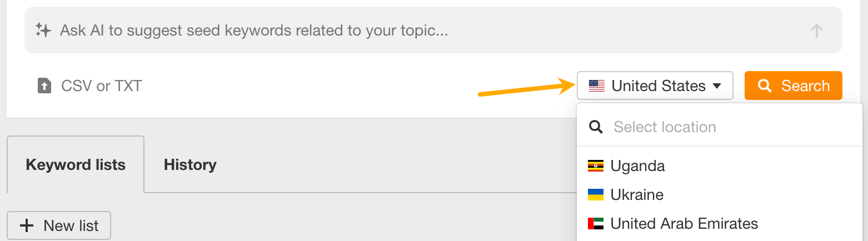Image resolution: width=868 pixels, height=241 pixels.
Task: Click the magnifier icon in Search button
Action: (x=765, y=86)
